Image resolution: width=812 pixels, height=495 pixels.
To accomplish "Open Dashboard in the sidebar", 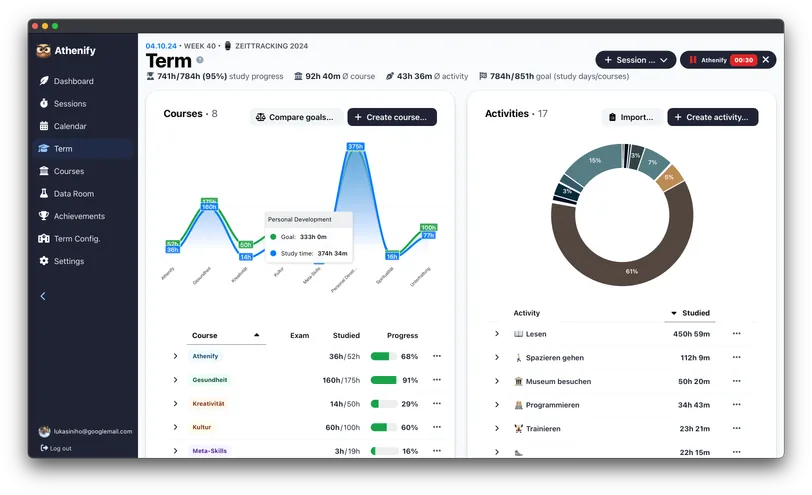I will click(x=73, y=81).
